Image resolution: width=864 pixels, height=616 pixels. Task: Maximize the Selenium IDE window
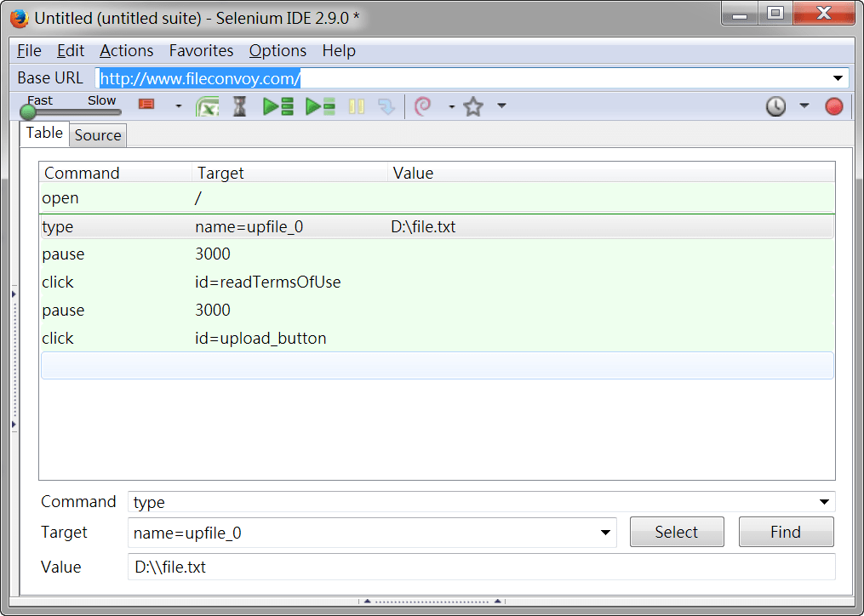pos(775,14)
